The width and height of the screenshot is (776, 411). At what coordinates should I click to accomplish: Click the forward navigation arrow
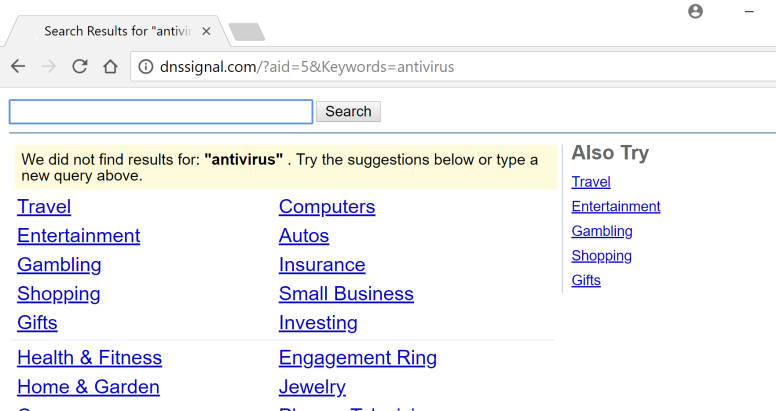[48, 67]
